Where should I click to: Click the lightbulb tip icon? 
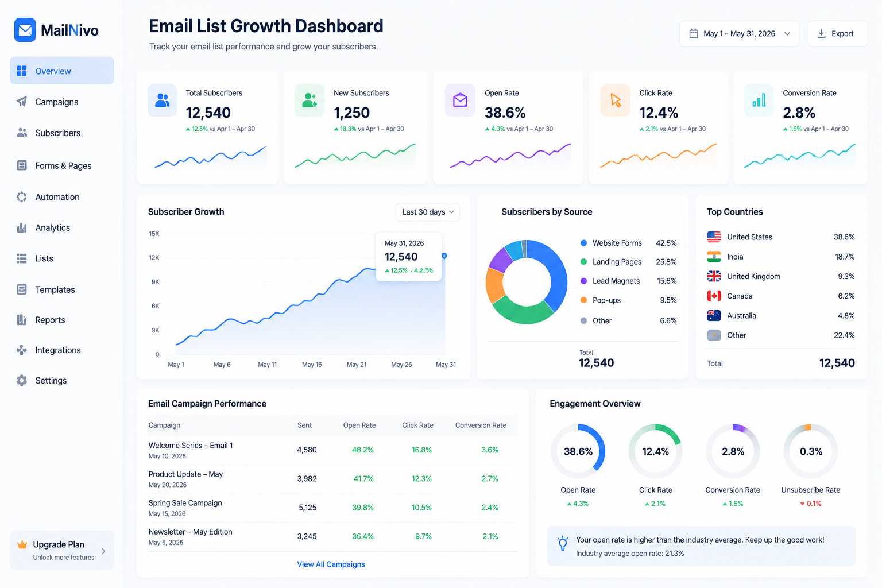click(x=563, y=543)
